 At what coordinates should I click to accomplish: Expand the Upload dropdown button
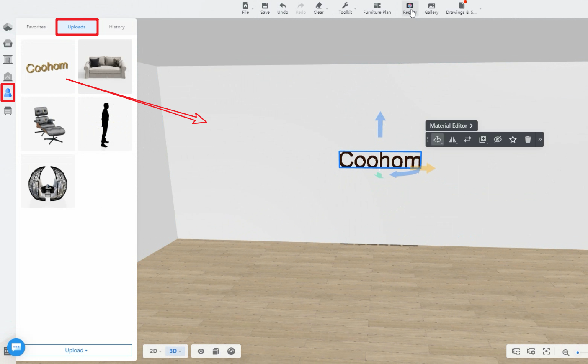(x=76, y=351)
